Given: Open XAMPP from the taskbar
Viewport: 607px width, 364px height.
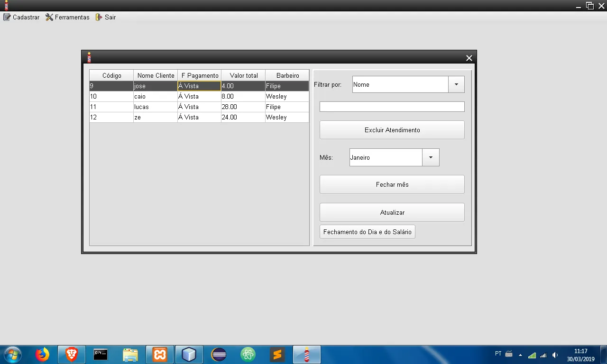Looking at the screenshot, I should (x=160, y=355).
